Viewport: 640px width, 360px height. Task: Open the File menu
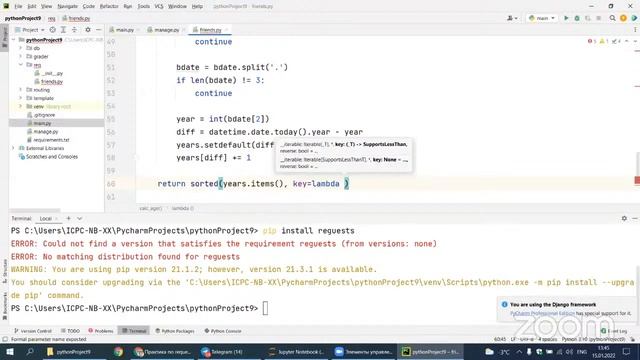click(18, 6)
